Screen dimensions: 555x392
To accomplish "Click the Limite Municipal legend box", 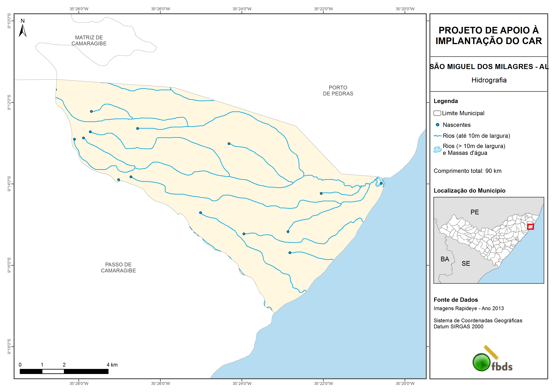I will [x=437, y=113].
